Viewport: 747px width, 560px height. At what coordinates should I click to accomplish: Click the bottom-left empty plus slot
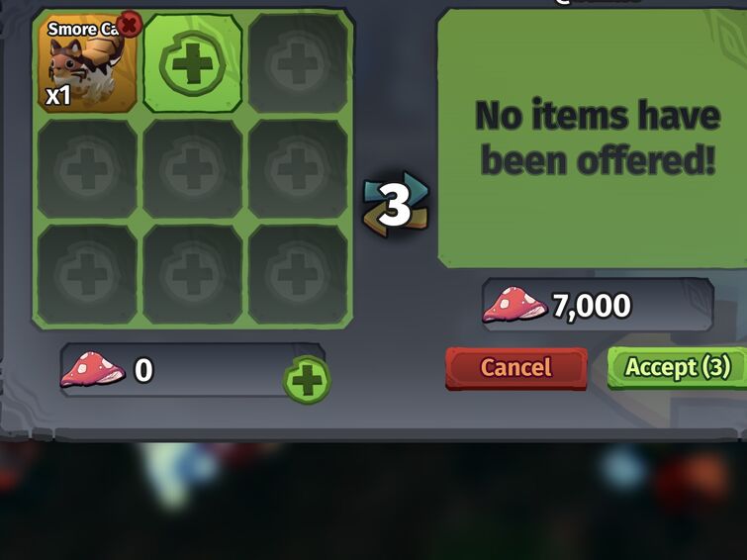[x=87, y=274]
